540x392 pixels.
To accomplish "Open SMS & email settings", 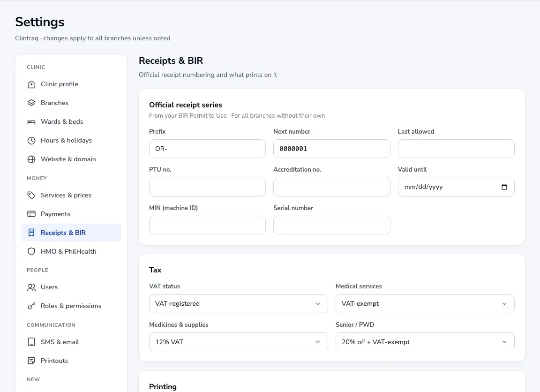I will (71, 342).
